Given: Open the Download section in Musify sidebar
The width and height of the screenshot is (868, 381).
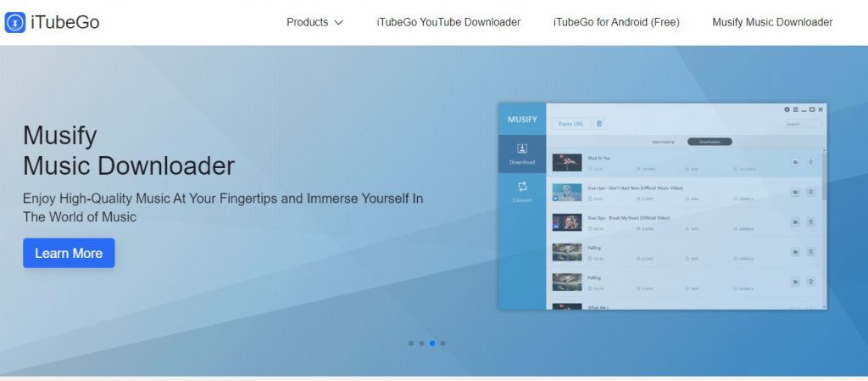Looking at the screenshot, I should (522, 154).
